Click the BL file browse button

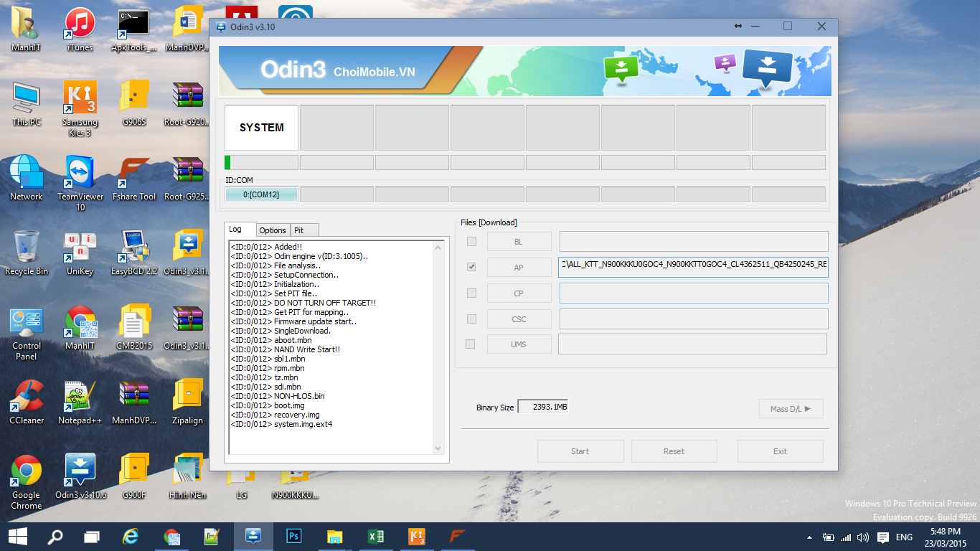pos(519,242)
